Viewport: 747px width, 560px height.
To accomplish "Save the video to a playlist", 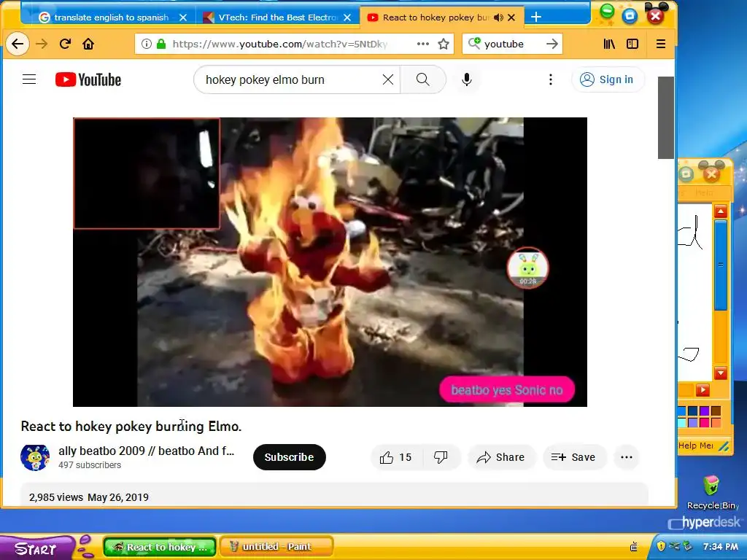I will click(x=574, y=457).
